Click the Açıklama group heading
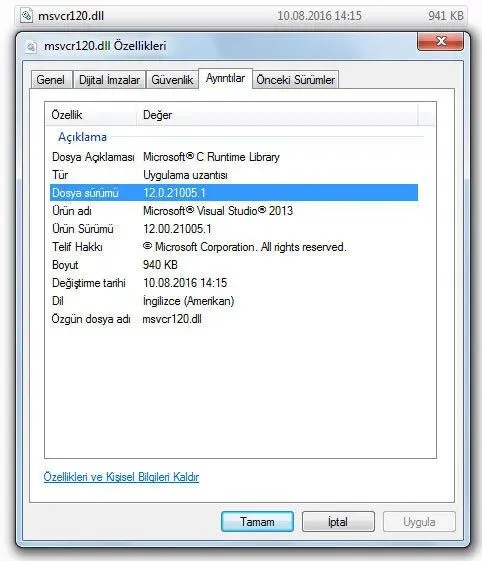Viewport: 482px width, 561px height. 82,137
